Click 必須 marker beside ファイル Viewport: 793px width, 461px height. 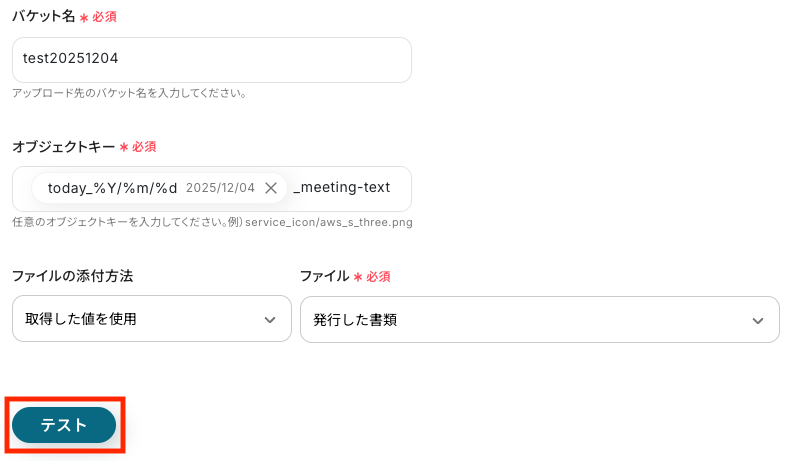(377, 277)
